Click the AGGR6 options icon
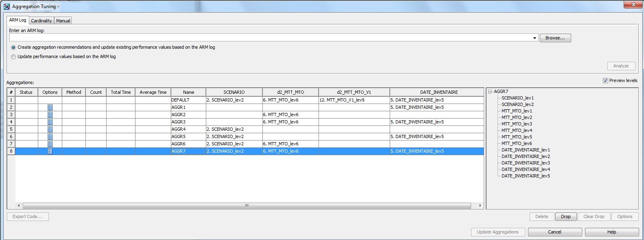Viewport: 644px width, 240px height. pos(50,144)
